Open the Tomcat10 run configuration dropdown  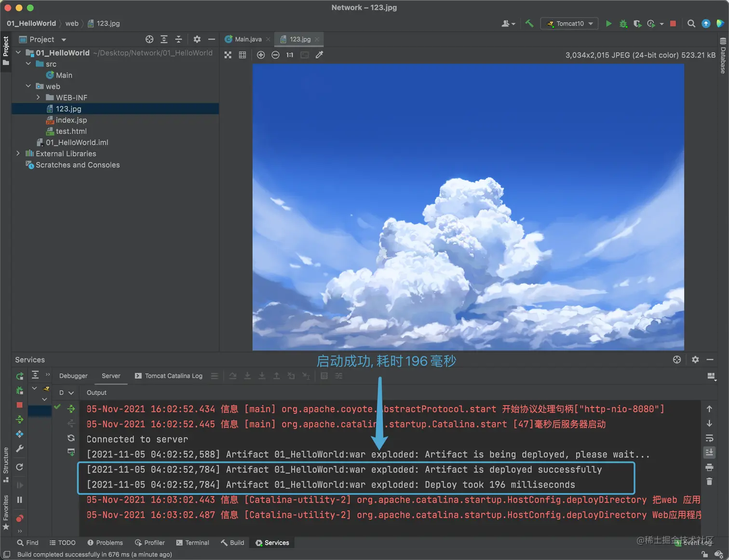(x=569, y=23)
